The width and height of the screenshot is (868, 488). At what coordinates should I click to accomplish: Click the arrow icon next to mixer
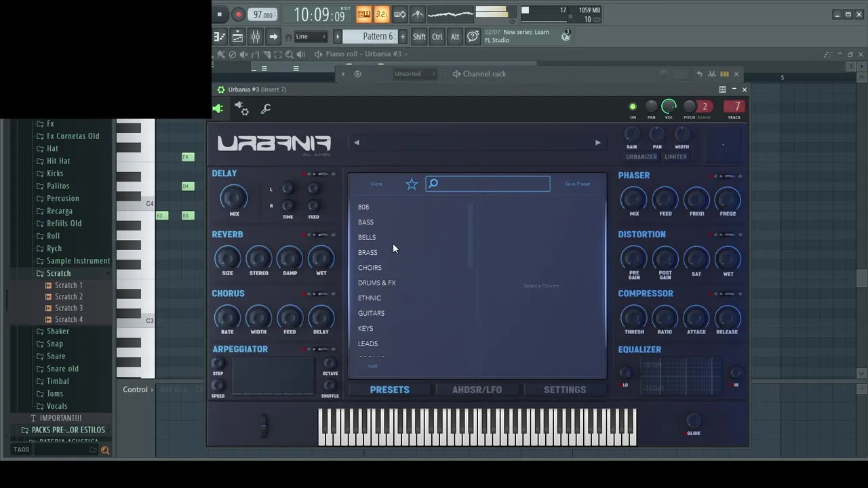click(x=273, y=37)
